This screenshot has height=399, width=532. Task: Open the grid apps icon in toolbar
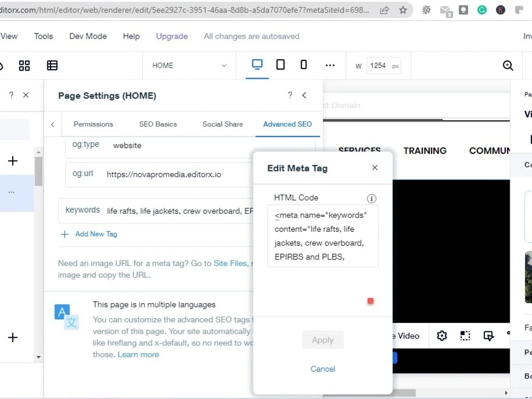tap(24, 65)
